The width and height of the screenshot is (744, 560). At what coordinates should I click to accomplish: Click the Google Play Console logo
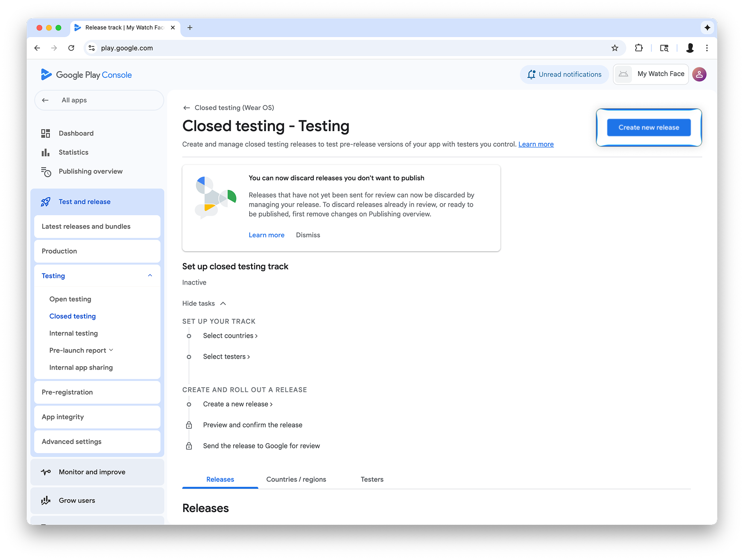coord(86,75)
